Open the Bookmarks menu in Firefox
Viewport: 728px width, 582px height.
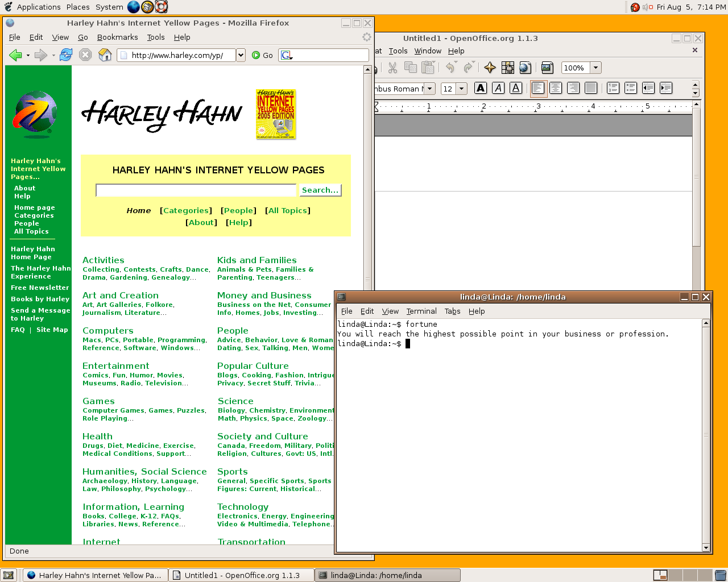[117, 38]
